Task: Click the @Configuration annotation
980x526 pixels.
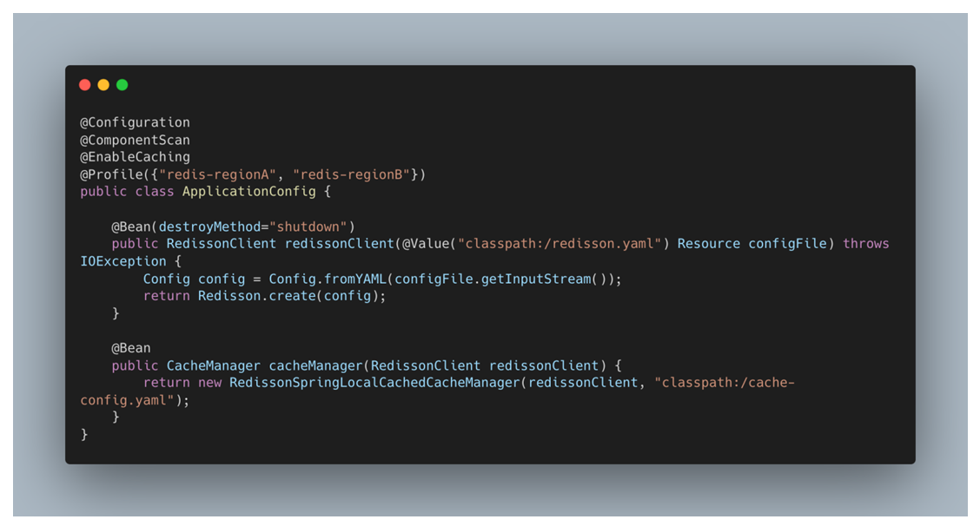Action: [135, 122]
